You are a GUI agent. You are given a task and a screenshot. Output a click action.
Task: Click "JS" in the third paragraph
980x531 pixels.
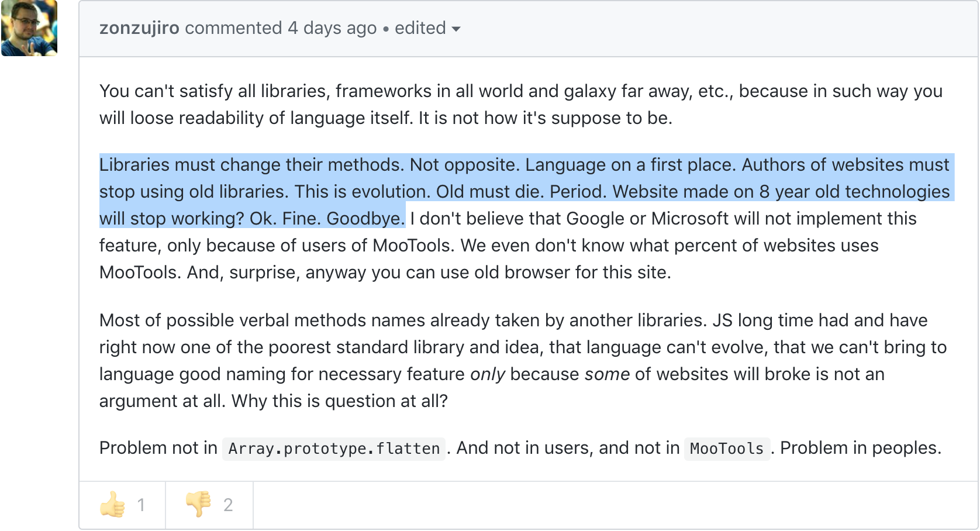click(722, 320)
